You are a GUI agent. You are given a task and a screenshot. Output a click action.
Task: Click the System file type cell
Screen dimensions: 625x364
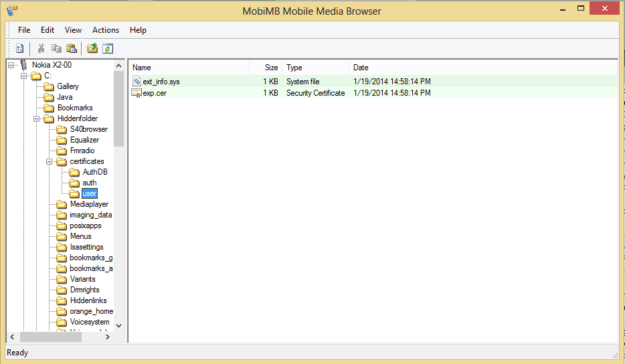pos(302,82)
